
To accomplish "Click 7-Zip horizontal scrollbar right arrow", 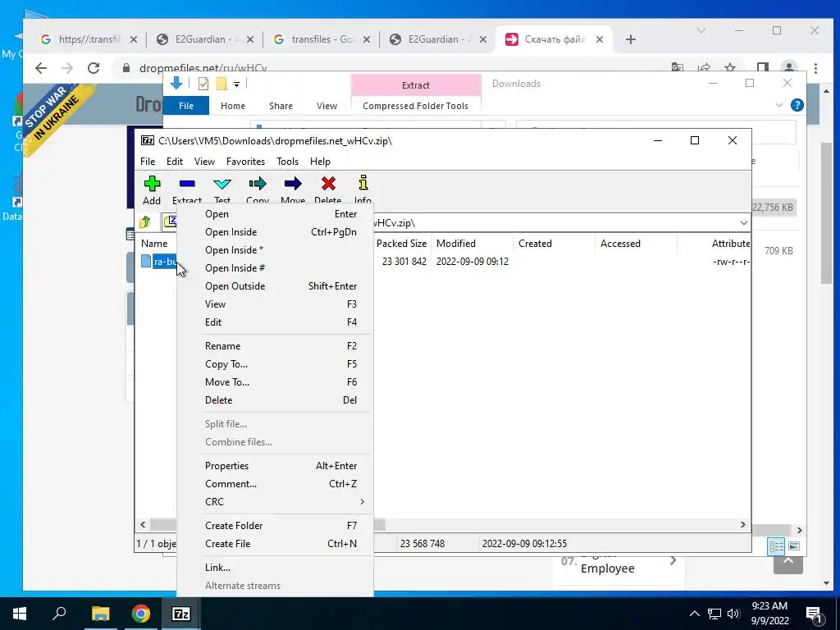I will tap(742, 524).
